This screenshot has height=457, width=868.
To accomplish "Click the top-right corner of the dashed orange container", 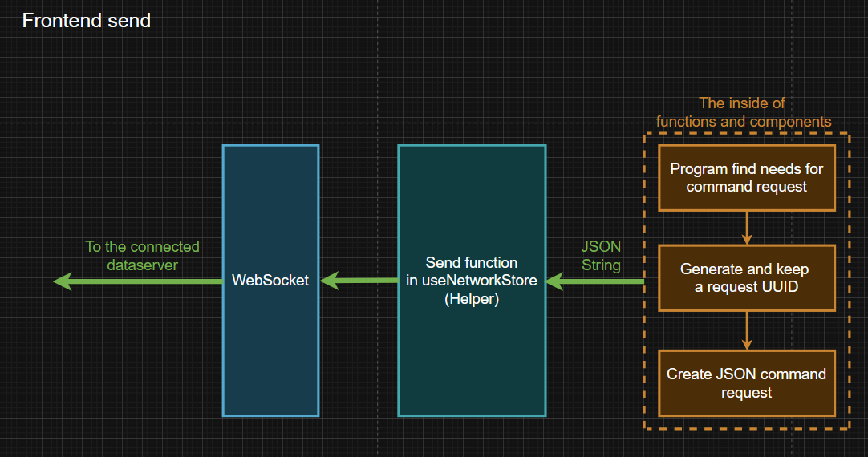I will pyautogui.click(x=849, y=133).
